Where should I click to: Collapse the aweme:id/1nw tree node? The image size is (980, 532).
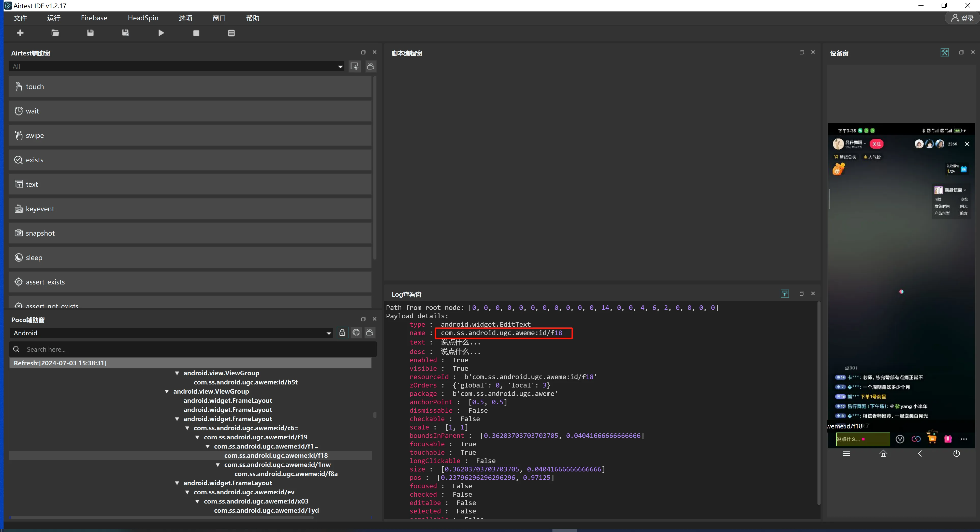point(218,465)
